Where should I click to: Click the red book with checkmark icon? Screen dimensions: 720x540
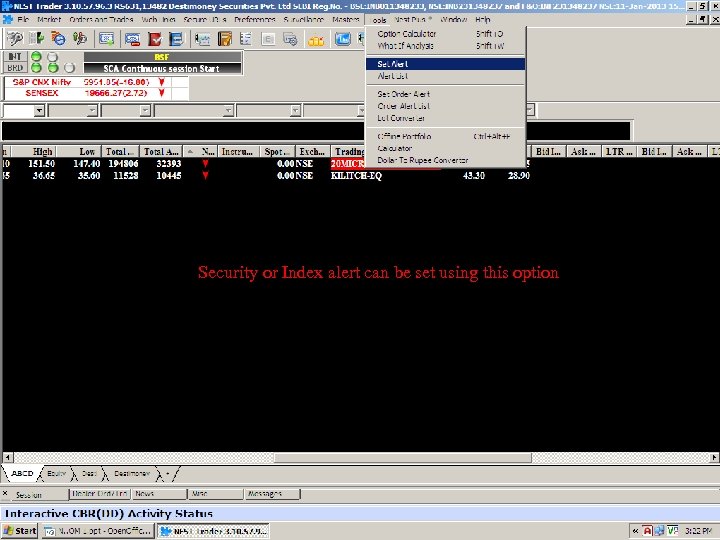point(155,39)
